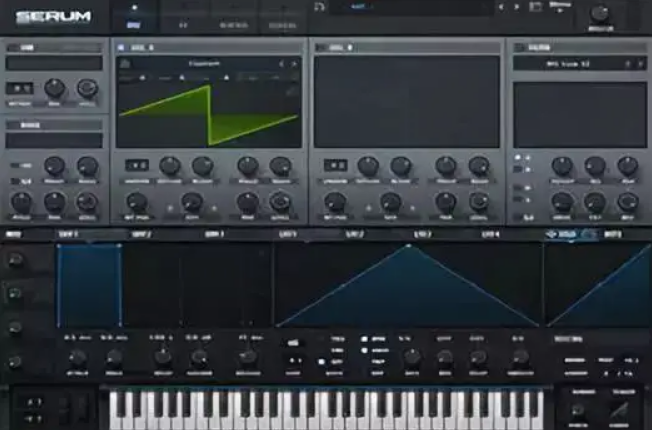Select previous preset arrow in top bar
Viewport: 652px width, 430px height.
[501, 7]
